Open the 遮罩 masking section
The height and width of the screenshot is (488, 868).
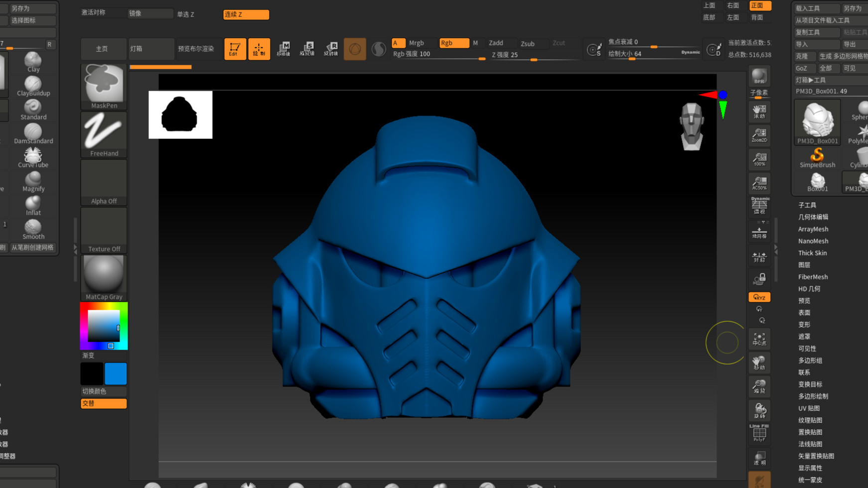pos(804,337)
